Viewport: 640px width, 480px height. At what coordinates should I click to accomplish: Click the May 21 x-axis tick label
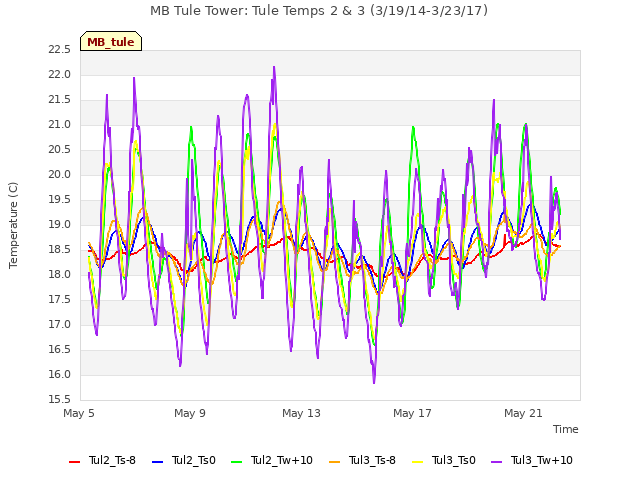click(523, 413)
